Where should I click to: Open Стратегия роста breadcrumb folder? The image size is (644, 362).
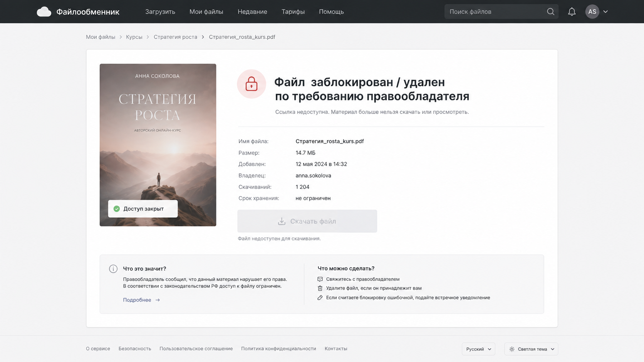(x=175, y=37)
